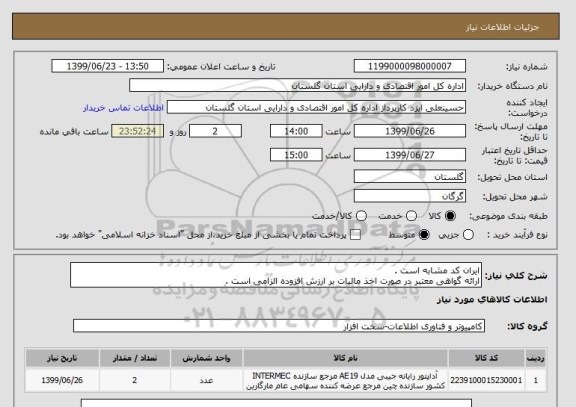Click the price validity time 15:00 field
Screen dimensions: 576x407
pyautogui.click(x=296, y=155)
